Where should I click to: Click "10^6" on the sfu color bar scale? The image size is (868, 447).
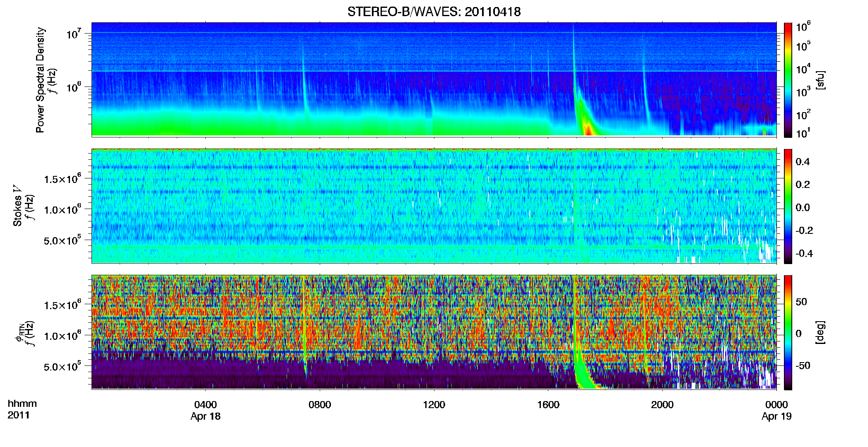tap(803, 26)
